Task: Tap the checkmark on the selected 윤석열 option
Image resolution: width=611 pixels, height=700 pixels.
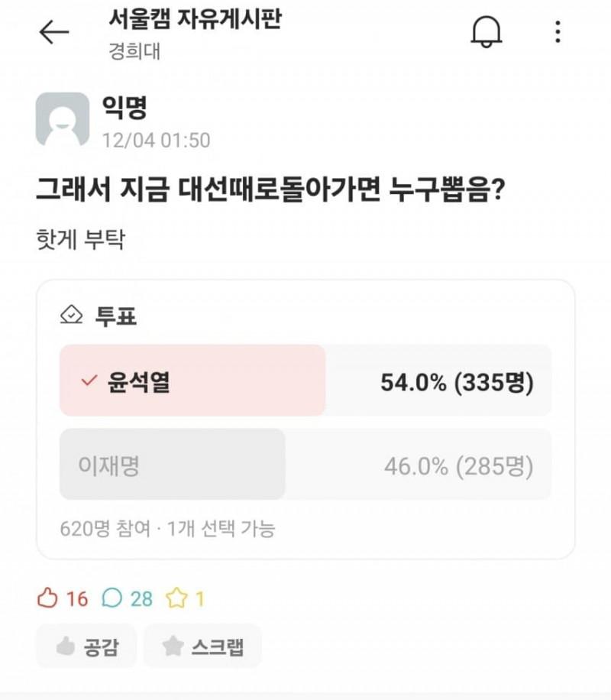Action: click(x=89, y=381)
